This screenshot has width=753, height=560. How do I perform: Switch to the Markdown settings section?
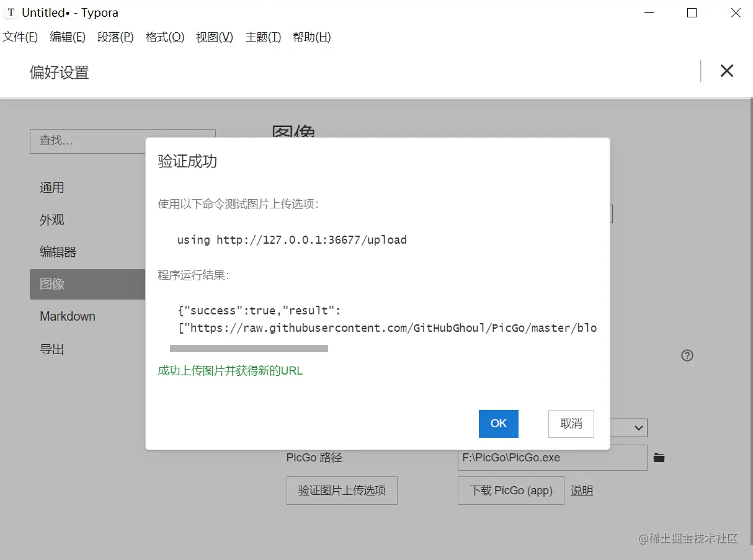click(x=67, y=316)
